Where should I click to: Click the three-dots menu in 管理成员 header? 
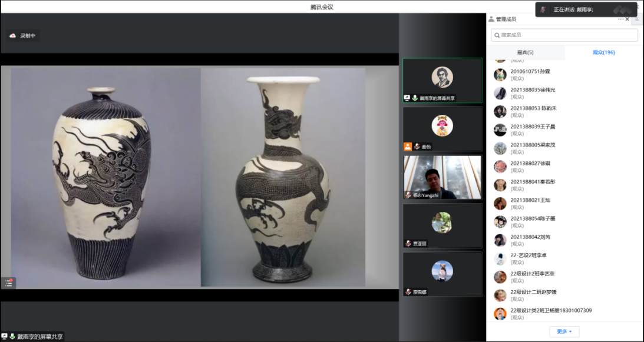pos(620,19)
